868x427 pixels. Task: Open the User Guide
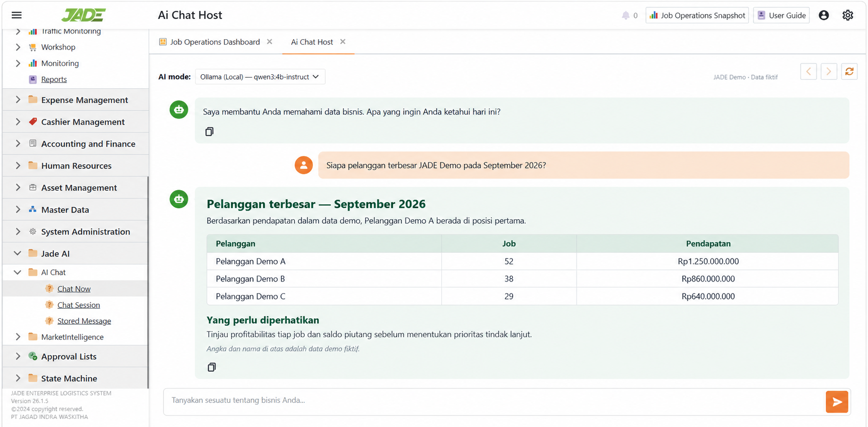(x=781, y=15)
